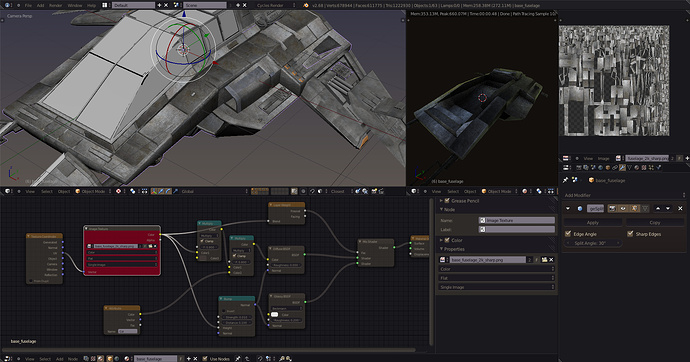The image size is (690, 362).
Task: Click the scene browse icon
Action: pyautogui.click(x=176, y=5)
